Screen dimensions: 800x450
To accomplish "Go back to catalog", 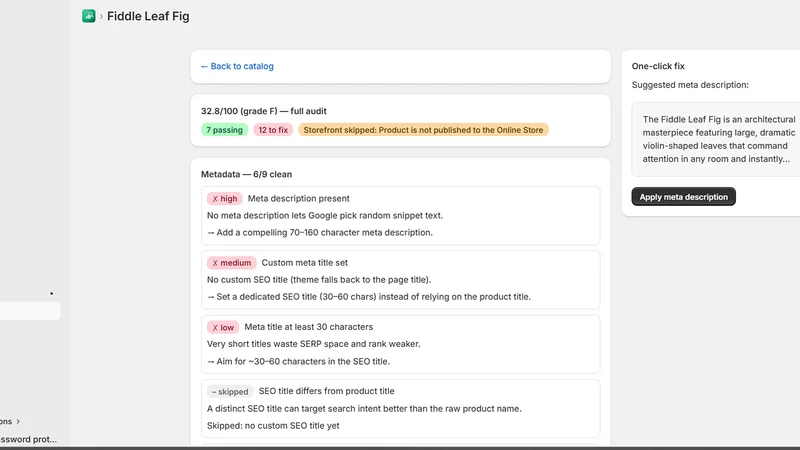I will coord(237,66).
